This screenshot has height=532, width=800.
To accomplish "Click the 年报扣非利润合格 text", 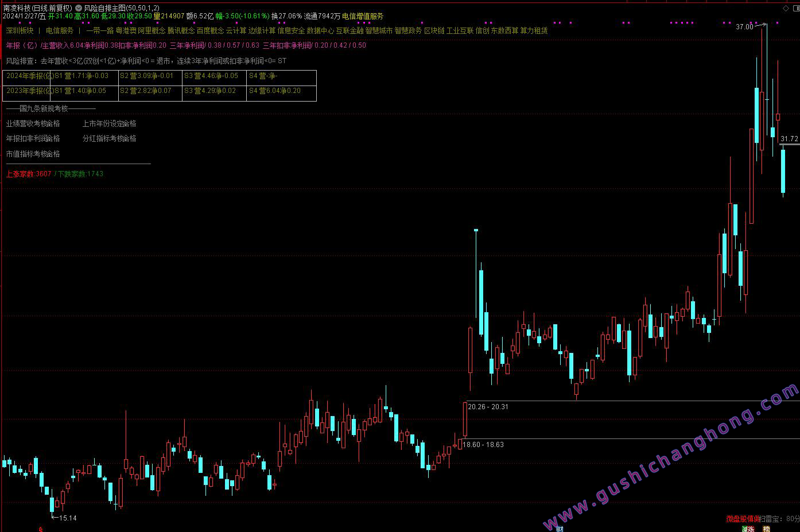I will 33,138.
